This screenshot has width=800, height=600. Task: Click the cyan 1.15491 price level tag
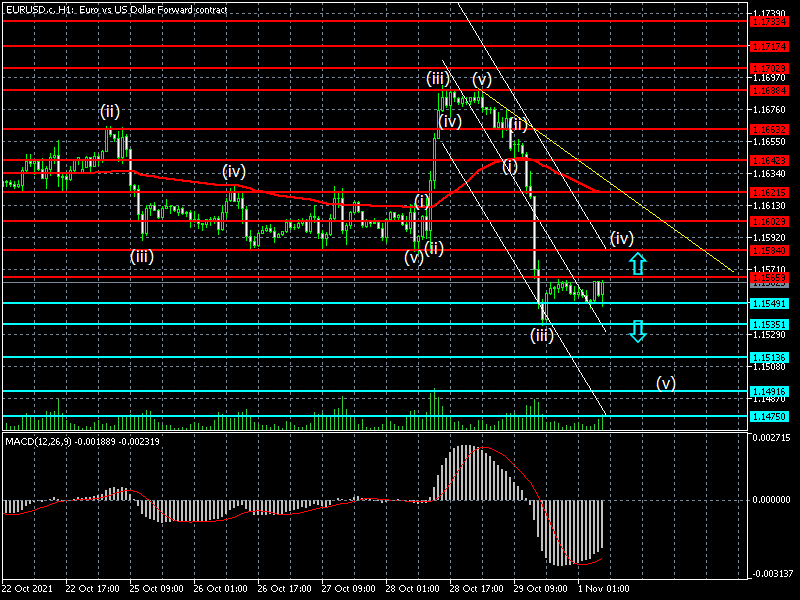point(769,302)
